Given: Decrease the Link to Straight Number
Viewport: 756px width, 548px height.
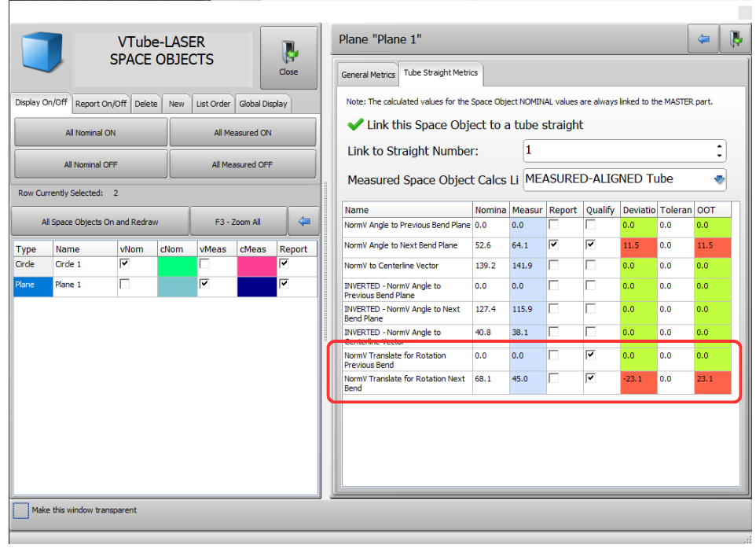Looking at the screenshot, I should point(720,155).
